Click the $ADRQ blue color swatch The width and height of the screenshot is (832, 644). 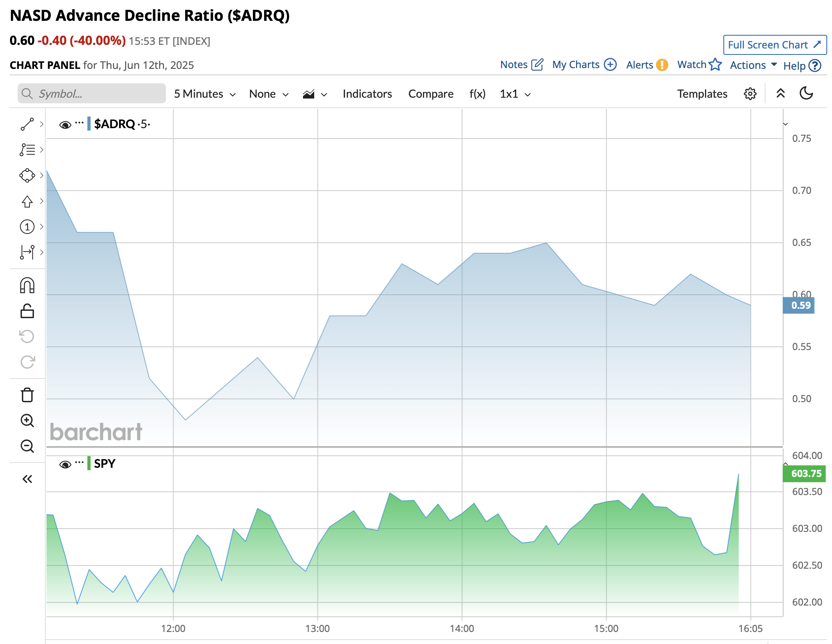tap(89, 124)
